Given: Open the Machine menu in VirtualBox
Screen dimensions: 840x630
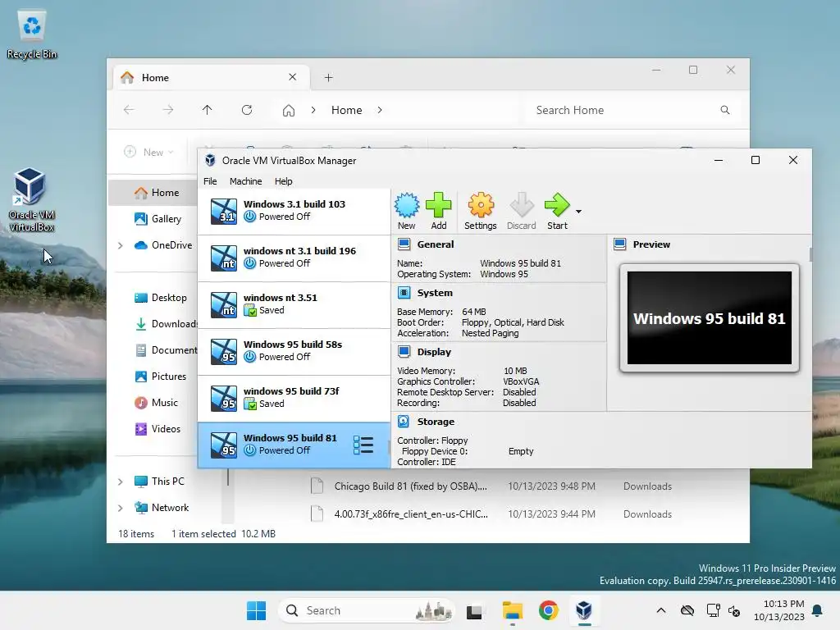Looking at the screenshot, I should pyautogui.click(x=246, y=181).
